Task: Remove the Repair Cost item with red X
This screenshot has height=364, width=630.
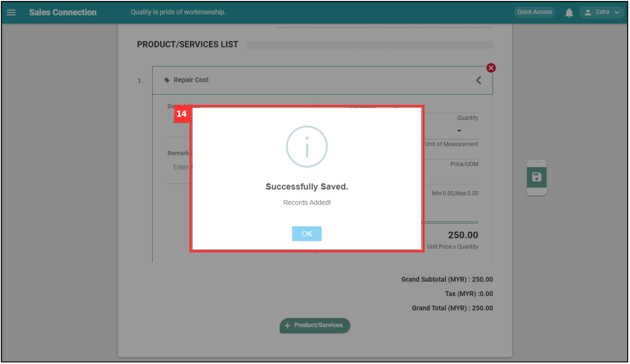Action: click(x=491, y=68)
